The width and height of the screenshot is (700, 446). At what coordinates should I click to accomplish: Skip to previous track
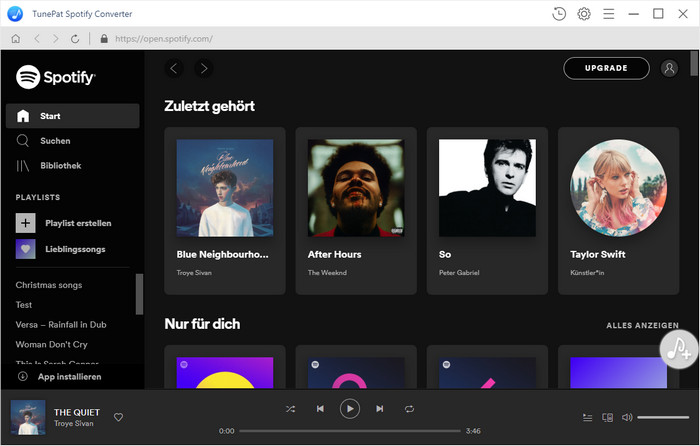(320, 408)
